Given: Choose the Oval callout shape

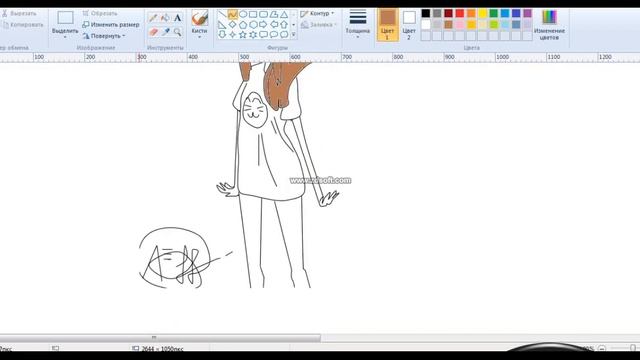Looking at the screenshot, I should click(274, 35).
